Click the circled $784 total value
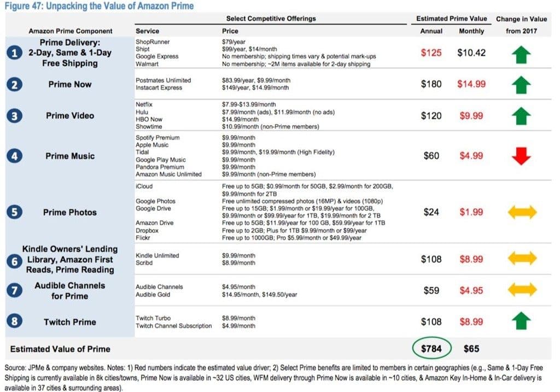The image size is (560, 392). (431, 348)
